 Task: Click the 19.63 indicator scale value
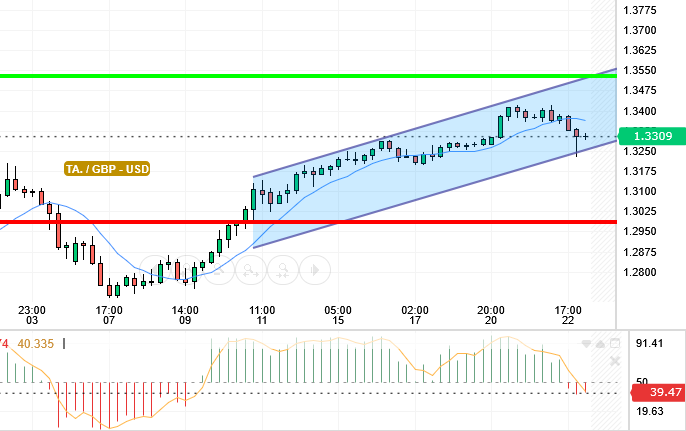click(x=649, y=411)
